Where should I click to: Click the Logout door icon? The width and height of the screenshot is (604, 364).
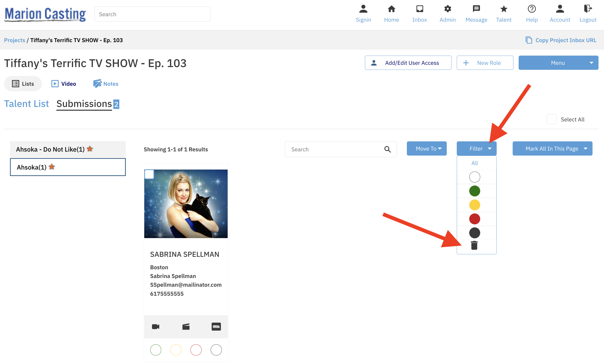(x=588, y=9)
